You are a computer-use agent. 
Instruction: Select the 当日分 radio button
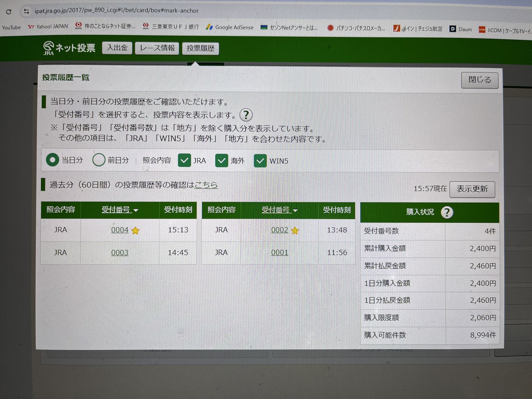click(52, 160)
